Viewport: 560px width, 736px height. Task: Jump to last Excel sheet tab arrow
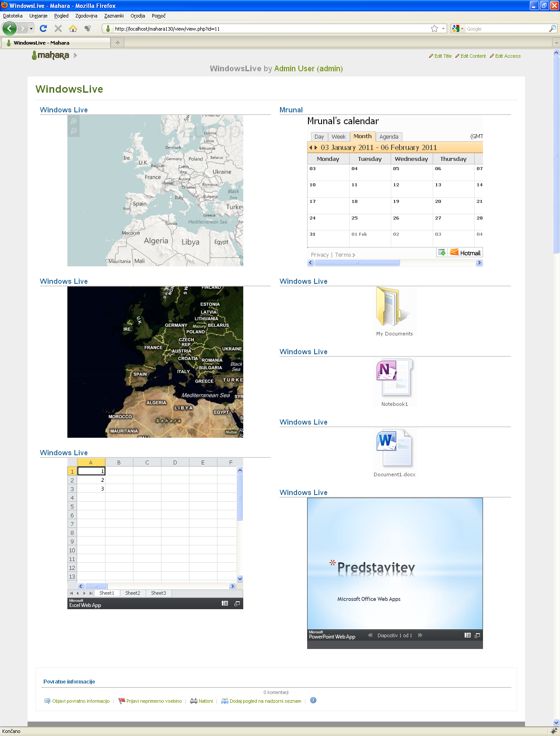pos(91,593)
